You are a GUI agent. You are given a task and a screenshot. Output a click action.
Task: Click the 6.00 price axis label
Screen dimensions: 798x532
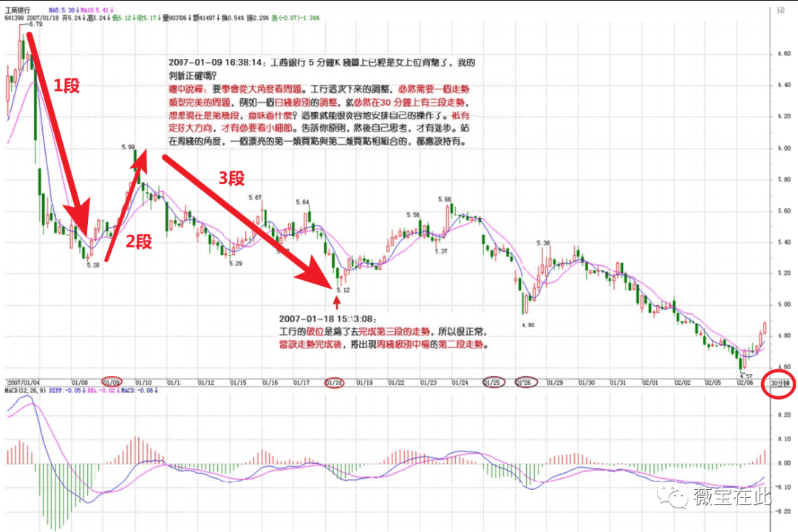point(784,148)
